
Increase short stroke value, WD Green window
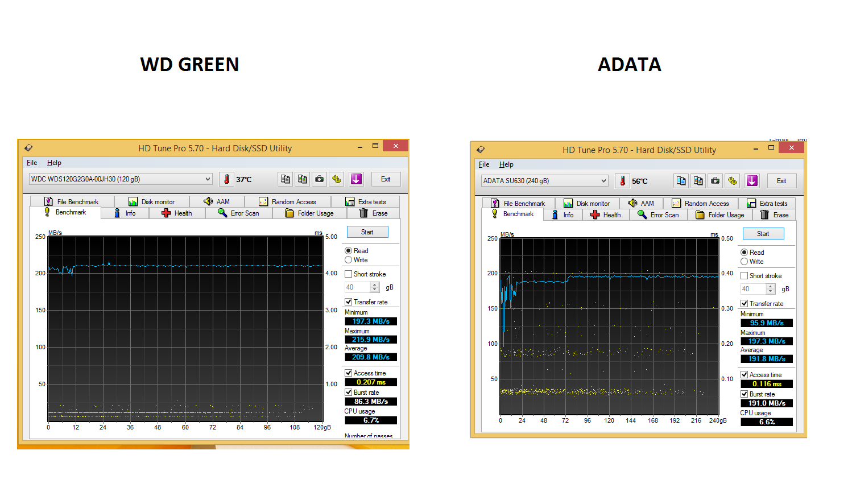coord(374,285)
